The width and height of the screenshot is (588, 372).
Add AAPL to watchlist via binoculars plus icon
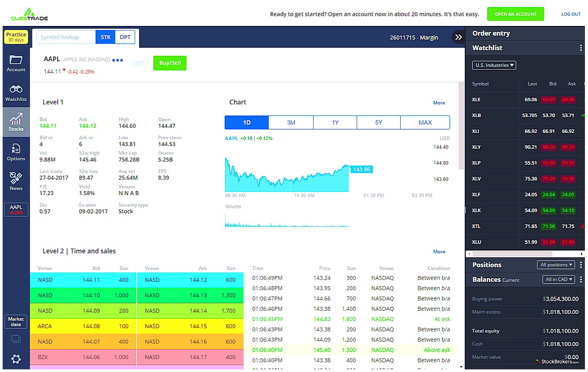click(139, 63)
